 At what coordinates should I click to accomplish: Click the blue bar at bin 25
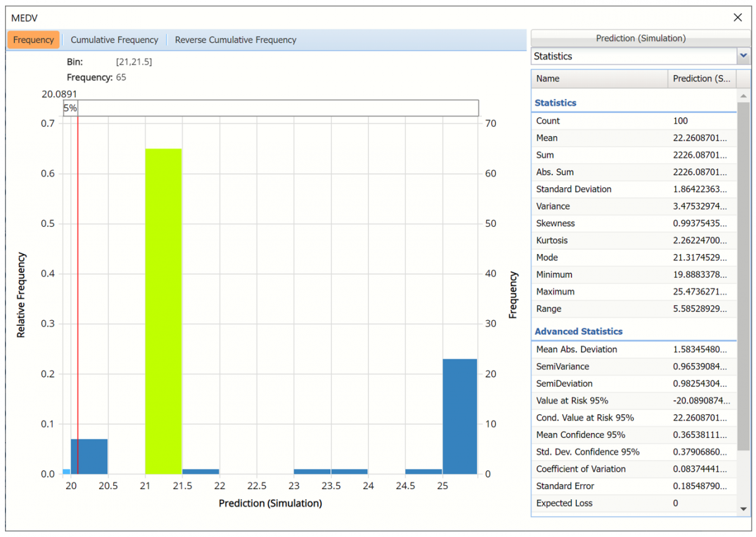pyautogui.click(x=459, y=416)
